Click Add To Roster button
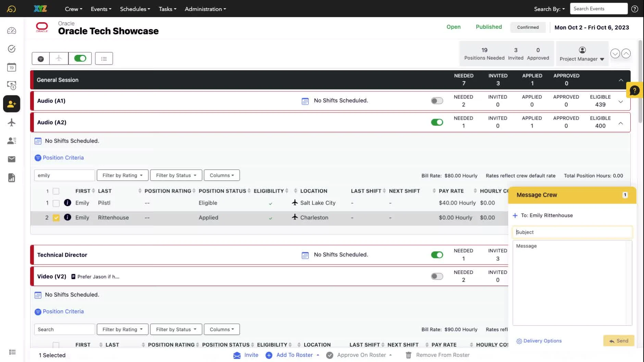 [293, 355]
